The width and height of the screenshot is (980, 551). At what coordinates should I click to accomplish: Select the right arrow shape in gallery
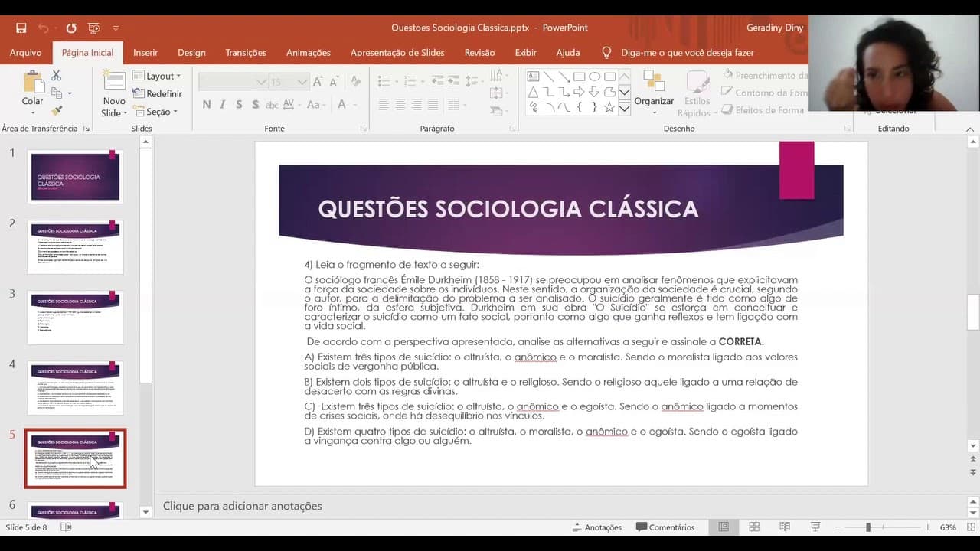click(579, 92)
